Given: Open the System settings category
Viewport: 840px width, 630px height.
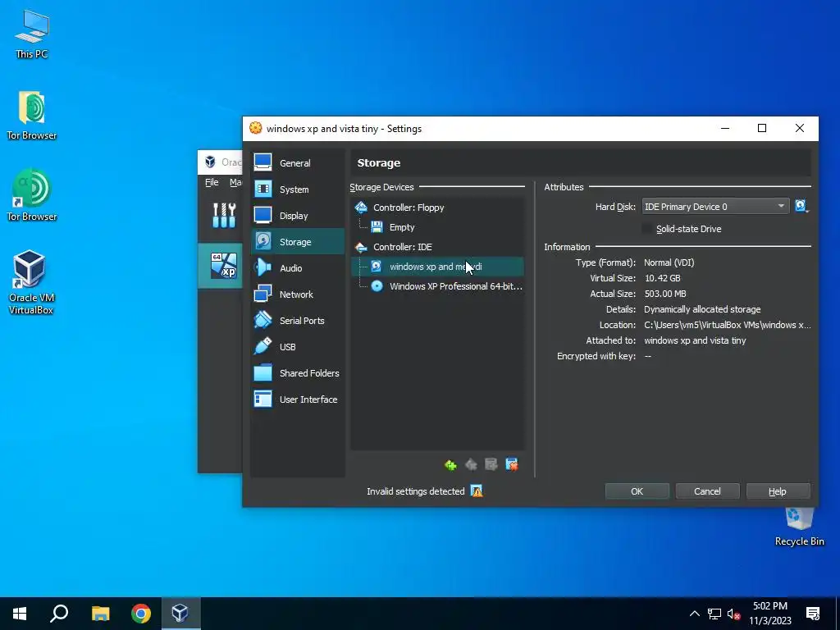Looking at the screenshot, I should [x=297, y=189].
